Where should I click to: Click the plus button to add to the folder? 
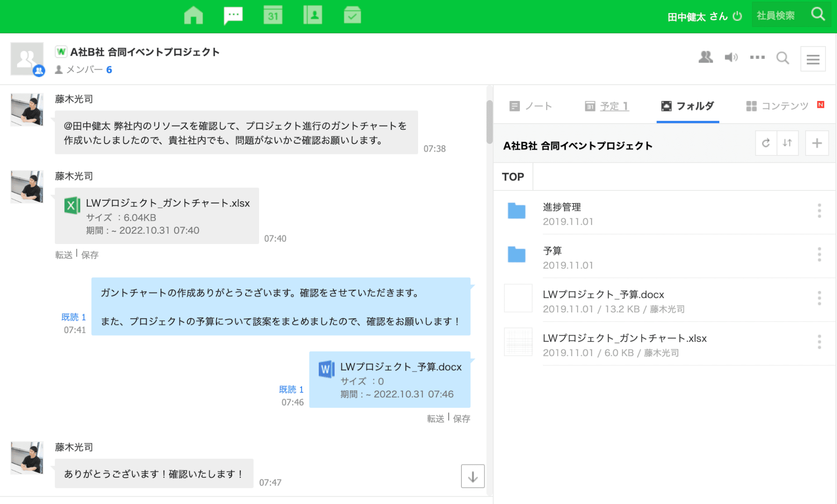817,143
